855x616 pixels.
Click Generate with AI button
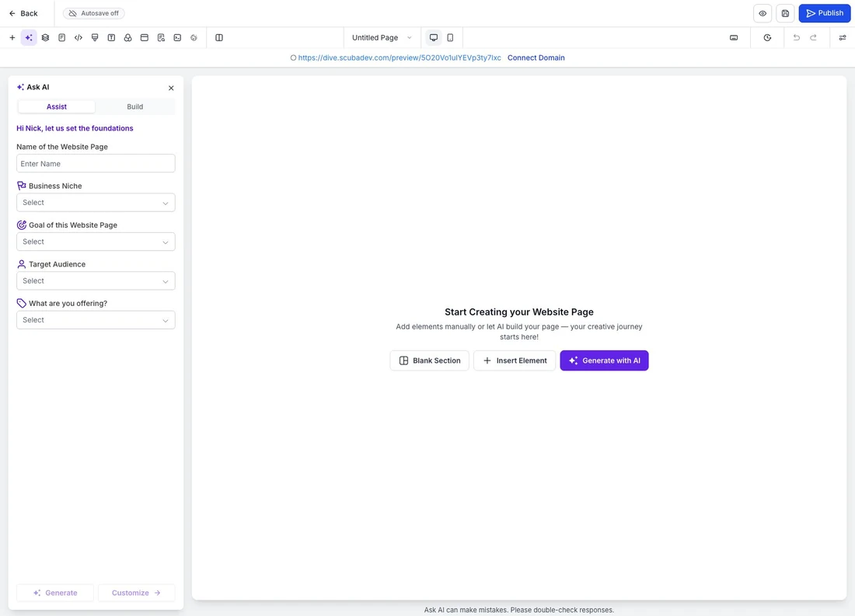[604, 360]
